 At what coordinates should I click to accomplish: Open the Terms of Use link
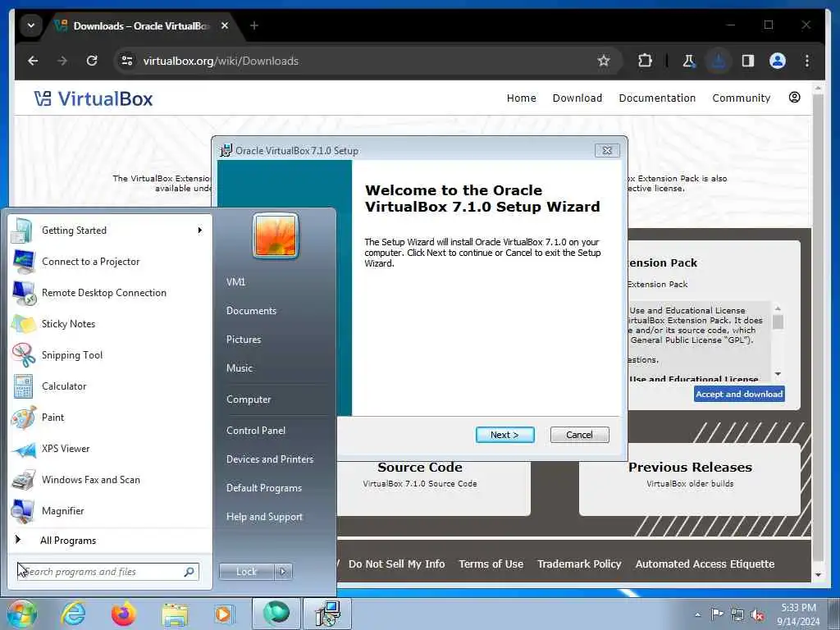tap(491, 564)
